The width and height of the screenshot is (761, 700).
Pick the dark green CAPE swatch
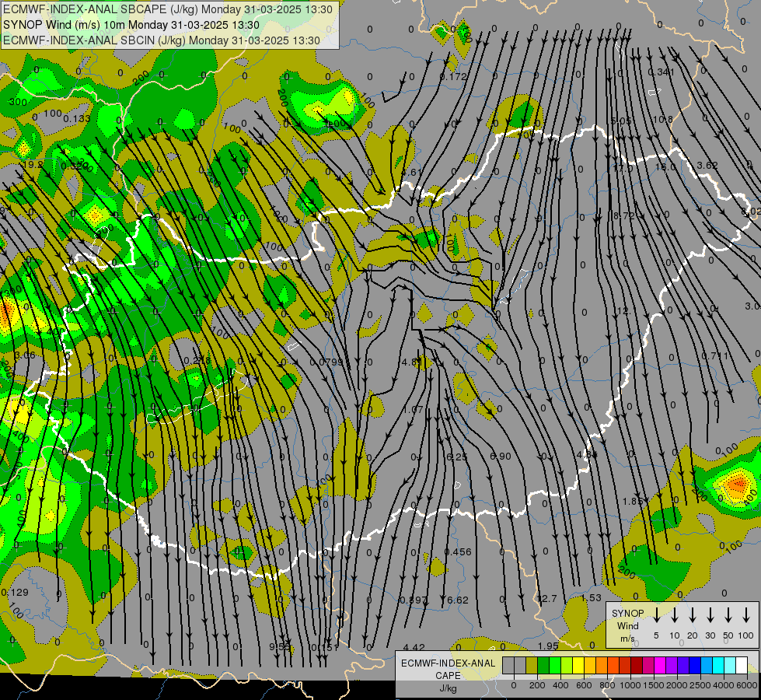(x=543, y=665)
